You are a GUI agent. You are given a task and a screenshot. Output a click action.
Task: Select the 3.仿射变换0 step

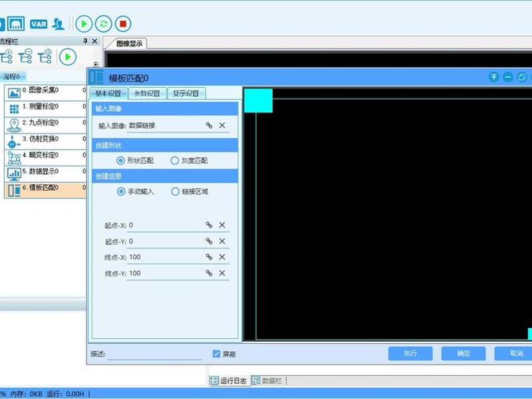[45, 142]
